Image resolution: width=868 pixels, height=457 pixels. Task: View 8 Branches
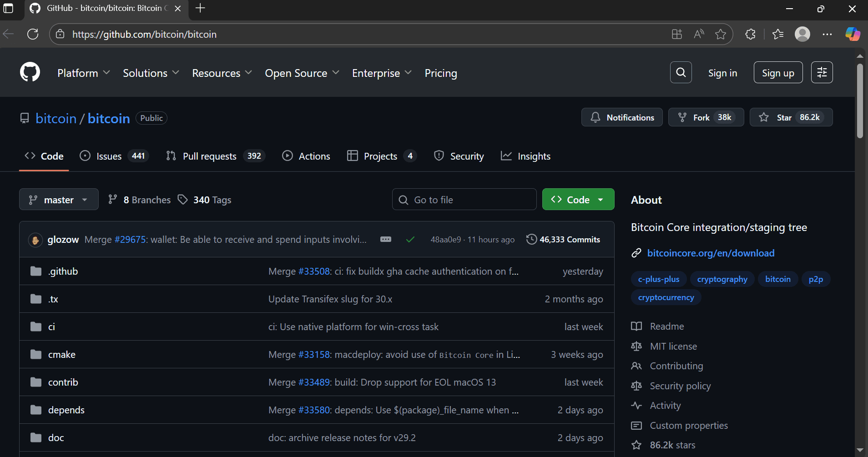click(x=139, y=200)
